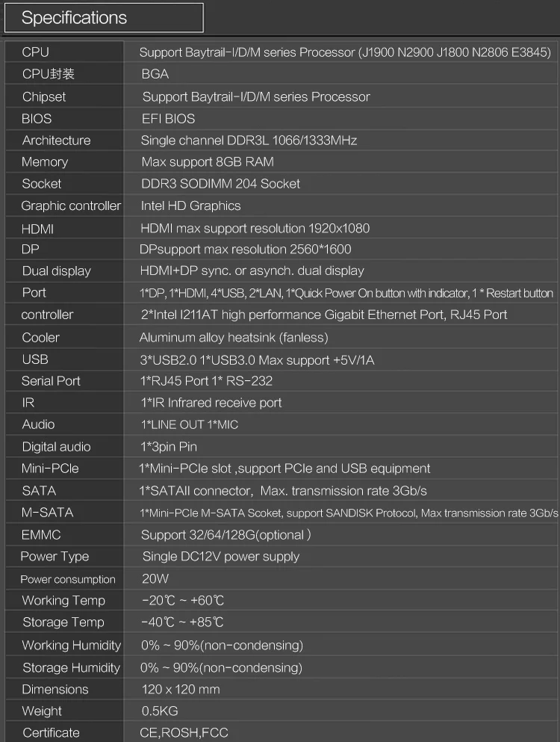This screenshot has height=742, width=560.
Task: Select the 1*LINE OUT 1*MIC value
Action: (189, 424)
